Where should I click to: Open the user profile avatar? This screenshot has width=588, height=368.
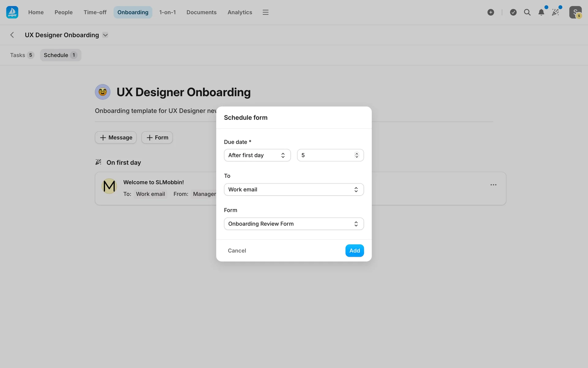pyautogui.click(x=575, y=12)
